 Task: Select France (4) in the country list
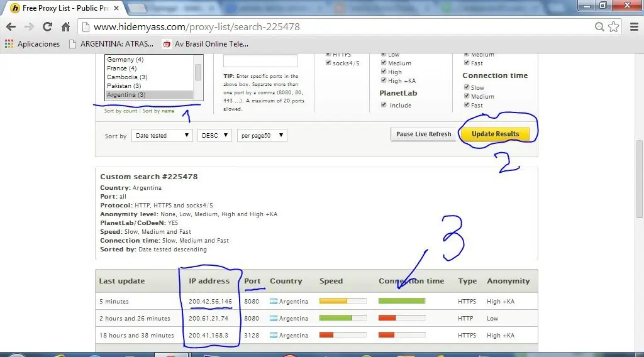[x=149, y=69]
